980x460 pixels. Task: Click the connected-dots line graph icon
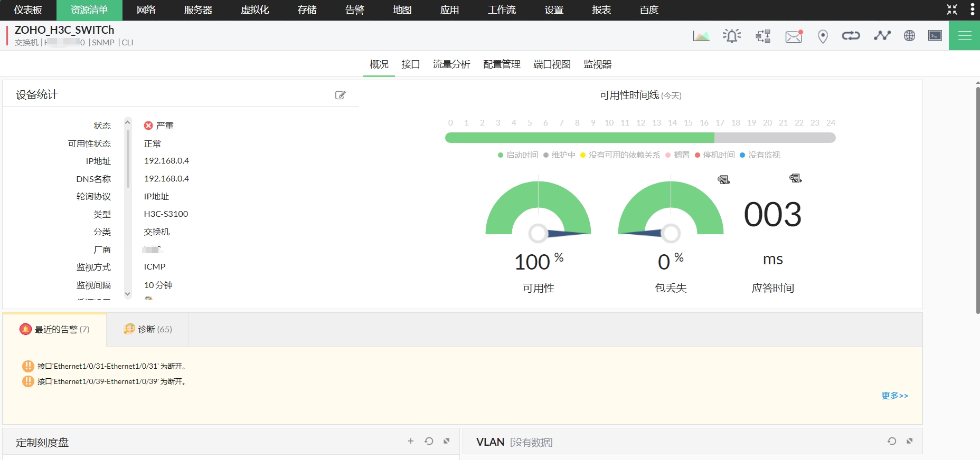point(882,35)
